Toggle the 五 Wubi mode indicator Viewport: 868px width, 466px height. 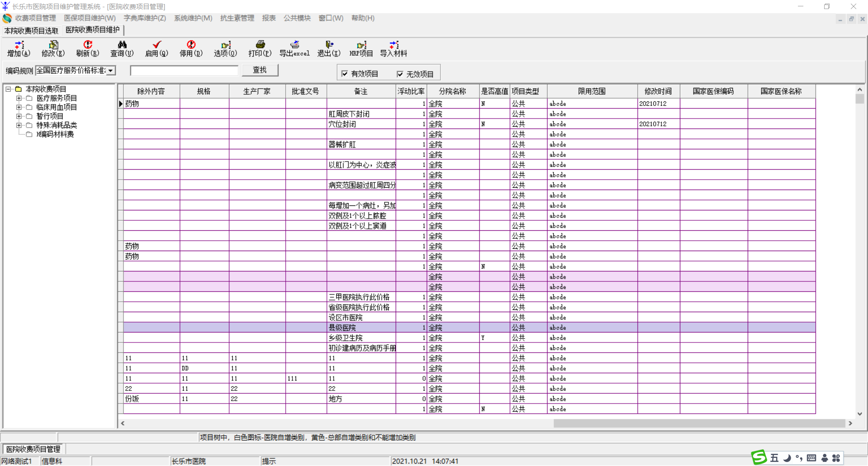774,458
